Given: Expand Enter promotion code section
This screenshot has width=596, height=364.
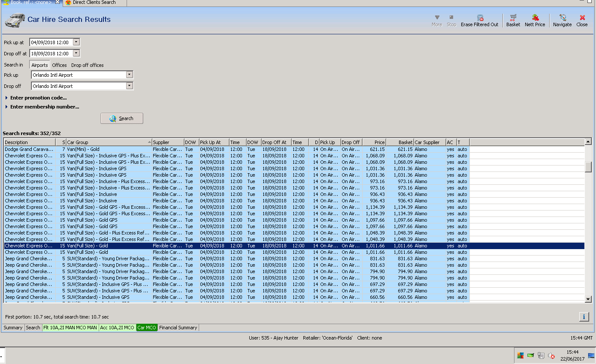Looking at the screenshot, I should [38, 98].
